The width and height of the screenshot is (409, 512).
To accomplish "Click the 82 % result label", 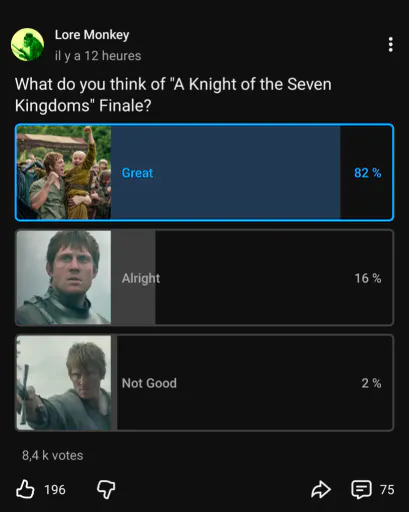I will click(x=367, y=173).
